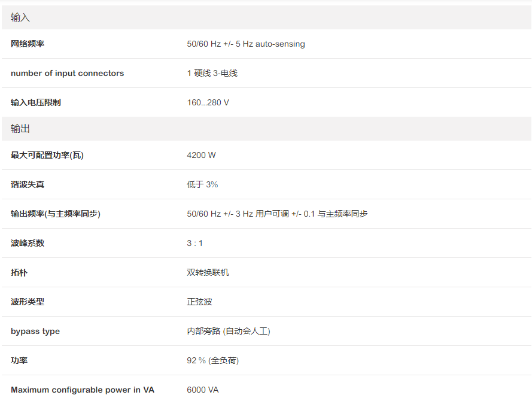
Task: Select the 正弦波 waveform value
Action: pyautogui.click(x=199, y=302)
